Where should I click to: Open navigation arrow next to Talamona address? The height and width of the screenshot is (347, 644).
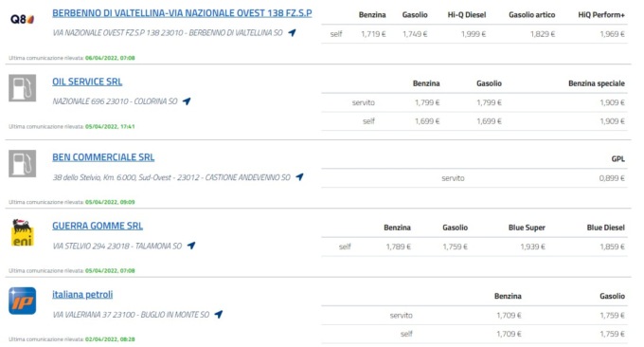click(191, 246)
